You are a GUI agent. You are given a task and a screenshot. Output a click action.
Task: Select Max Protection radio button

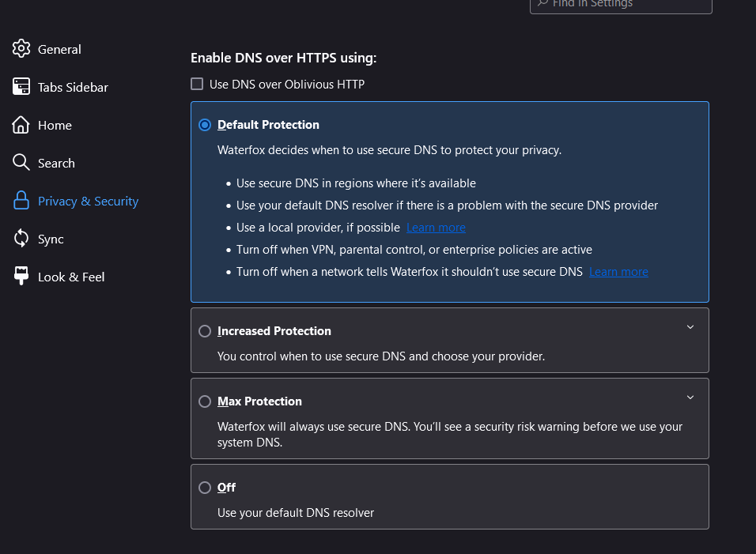(x=205, y=401)
